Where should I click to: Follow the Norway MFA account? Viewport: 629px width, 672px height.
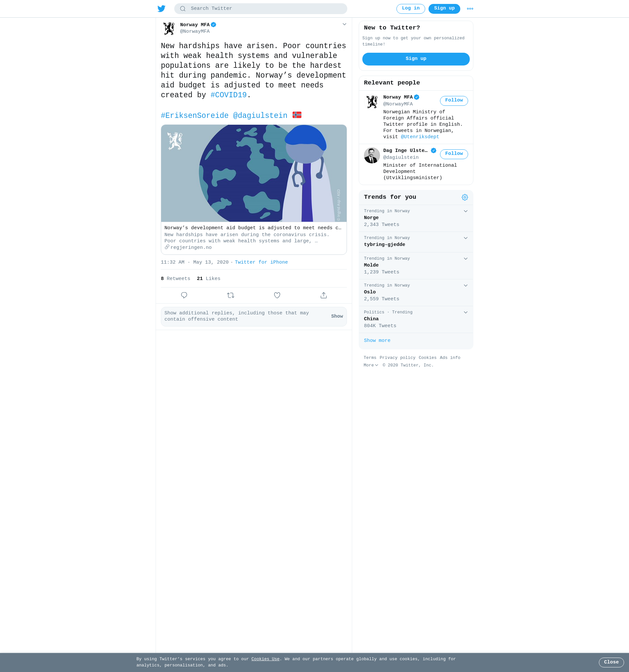coord(454,101)
